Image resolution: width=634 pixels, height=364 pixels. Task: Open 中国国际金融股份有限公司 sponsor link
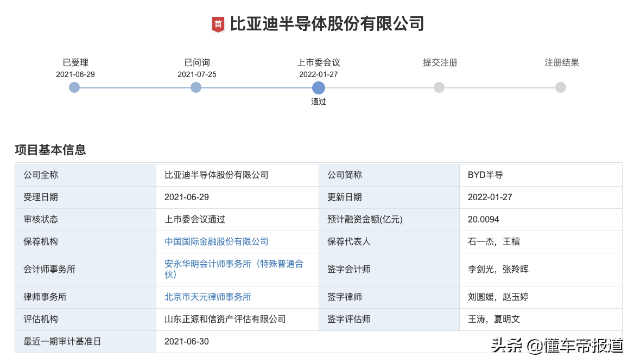coord(217,241)
